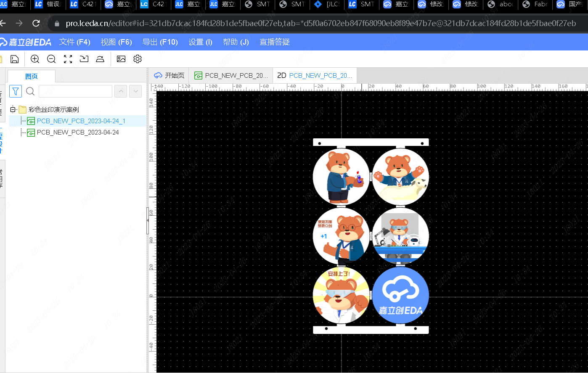Image resolution: width=588 pixels, height=373 pixels.
Task: Open the 文件 (F4) menu
Action: 75,42
